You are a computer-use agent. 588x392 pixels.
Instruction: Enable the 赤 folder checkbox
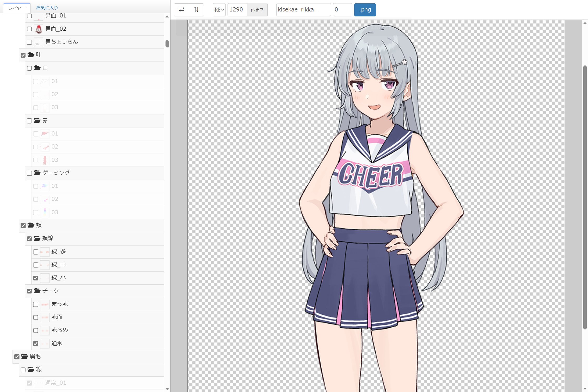29,121
